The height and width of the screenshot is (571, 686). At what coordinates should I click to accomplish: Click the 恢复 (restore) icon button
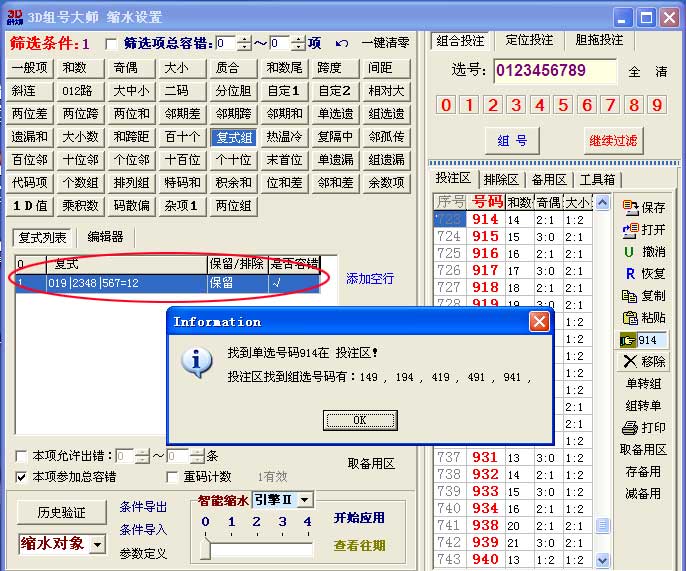pos(644,274)
